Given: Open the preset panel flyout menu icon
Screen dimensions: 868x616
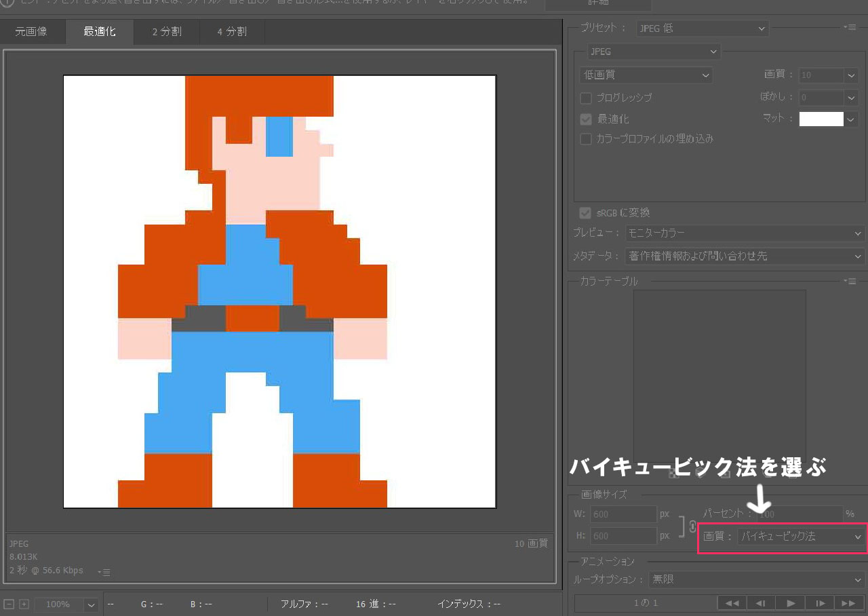Looking at the screenshot, I should point(850,28).
